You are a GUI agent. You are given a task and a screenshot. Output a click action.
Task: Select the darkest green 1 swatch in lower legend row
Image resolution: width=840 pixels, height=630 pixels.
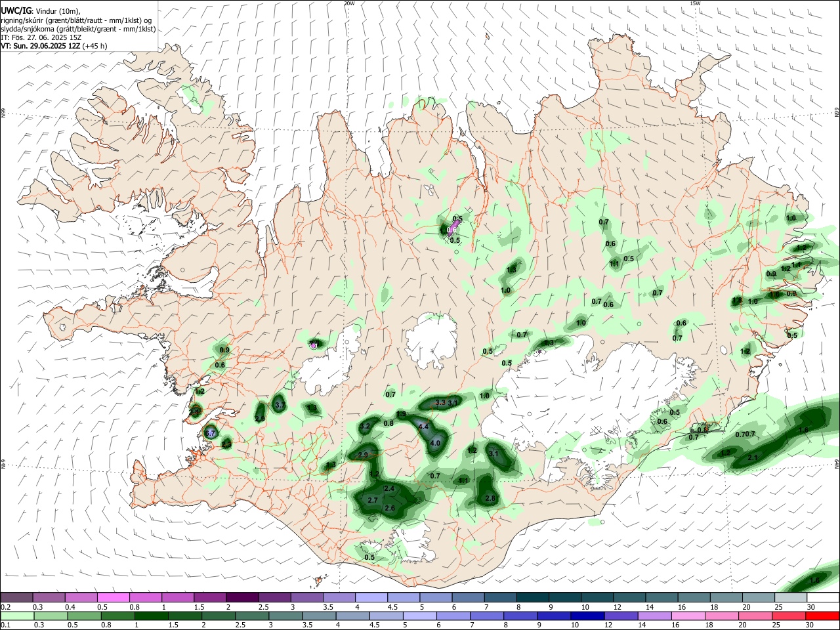tap(152, 616)
